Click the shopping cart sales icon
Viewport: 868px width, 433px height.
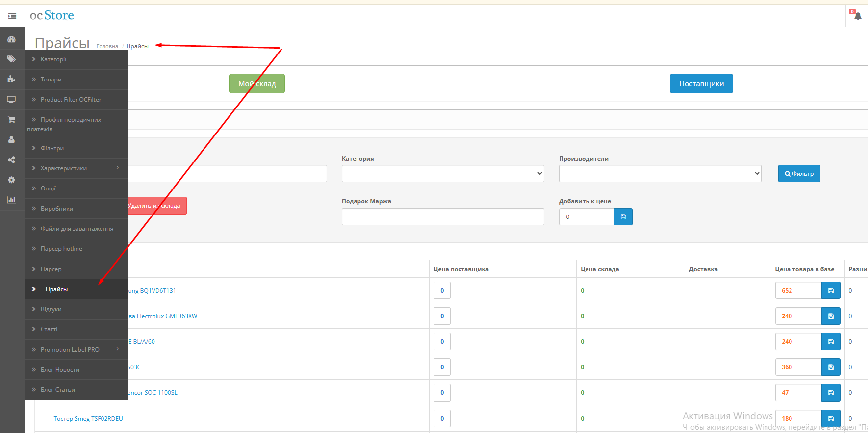pyautogui.click(x=11, y=119)
